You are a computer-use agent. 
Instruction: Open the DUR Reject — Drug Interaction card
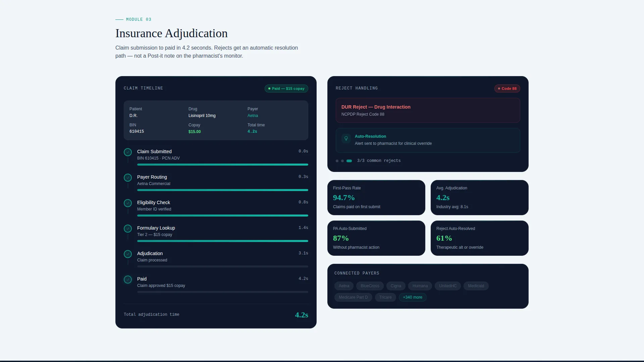[428, 110]
